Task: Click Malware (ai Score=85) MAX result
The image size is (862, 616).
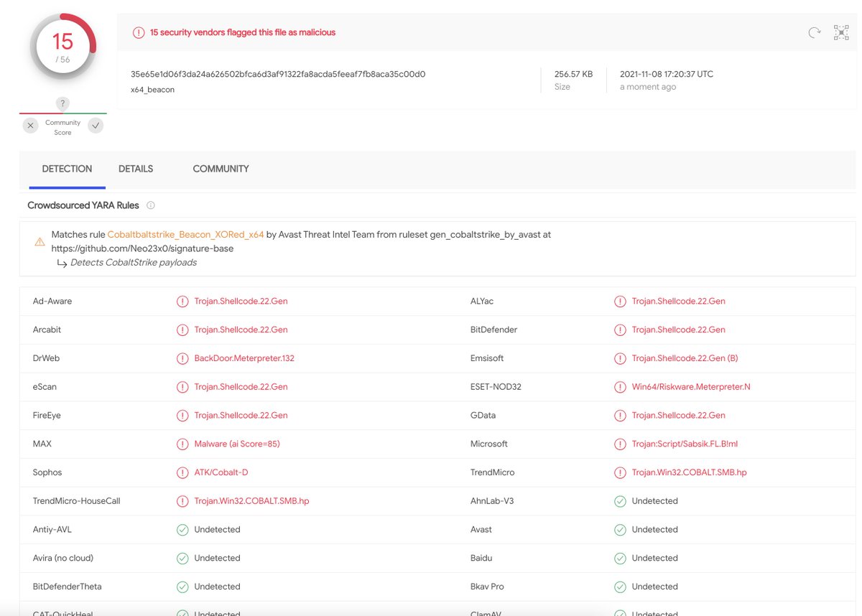Action: coord(237,444)
